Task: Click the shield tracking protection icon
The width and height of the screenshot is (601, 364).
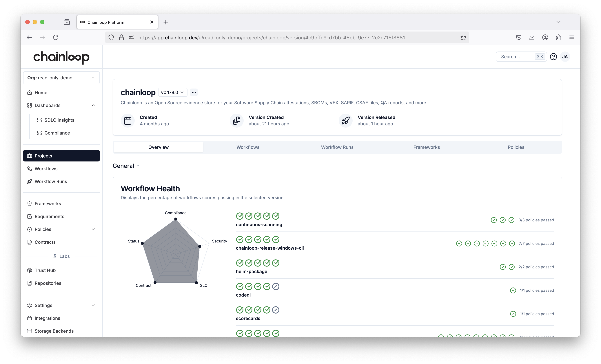Action: 111,37
